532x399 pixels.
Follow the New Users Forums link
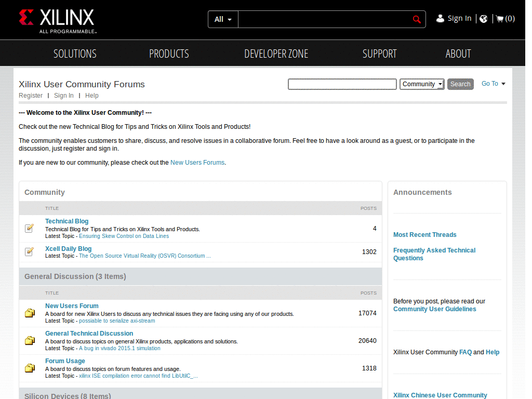[x=197, y=163]
